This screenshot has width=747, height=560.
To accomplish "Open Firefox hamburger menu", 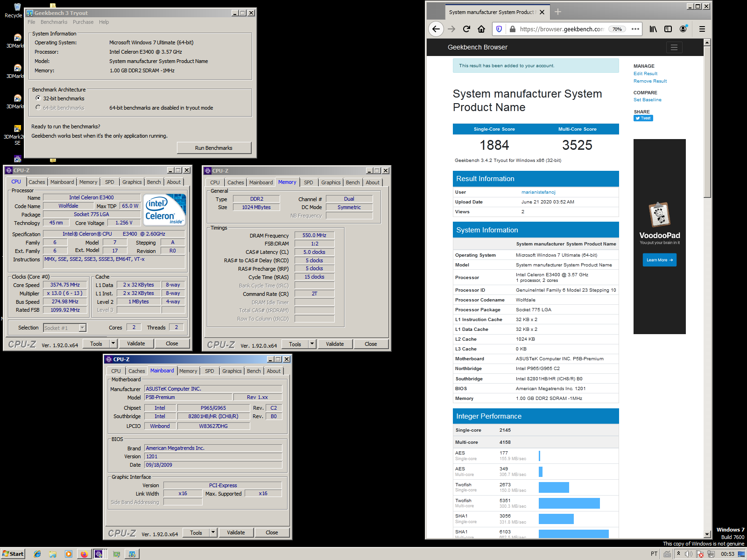I will click(702, 29).
